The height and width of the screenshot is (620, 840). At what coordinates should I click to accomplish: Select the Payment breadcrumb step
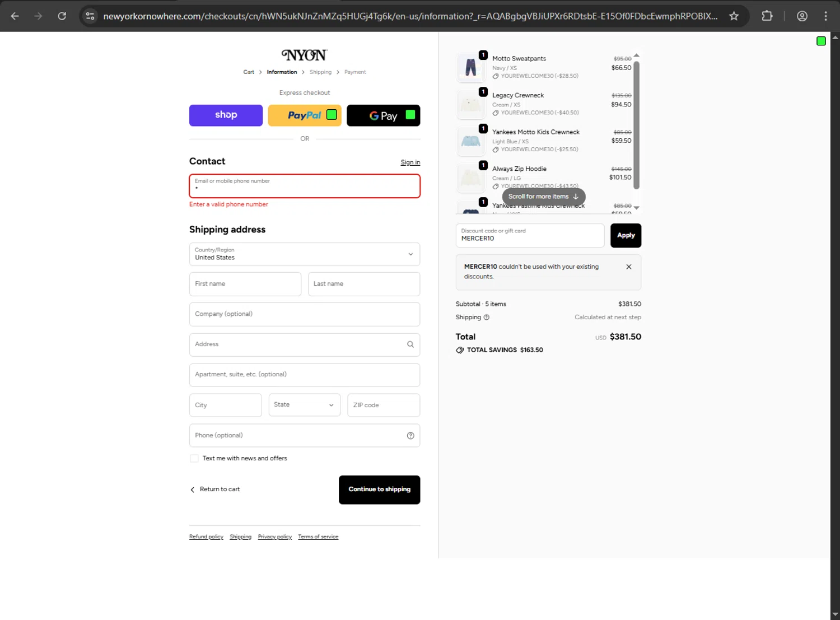click(x=355, y=72)
